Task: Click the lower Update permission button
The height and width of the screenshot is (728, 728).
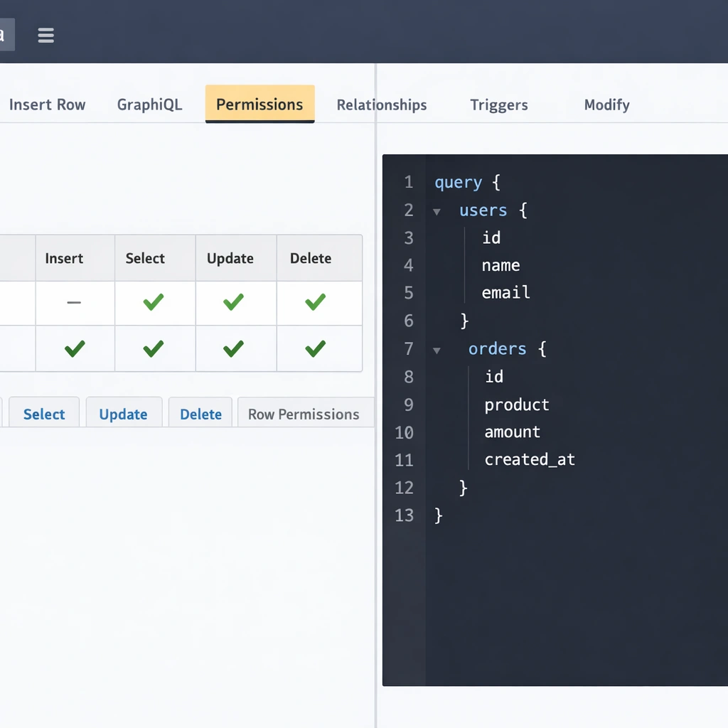Action: point(123,414)
